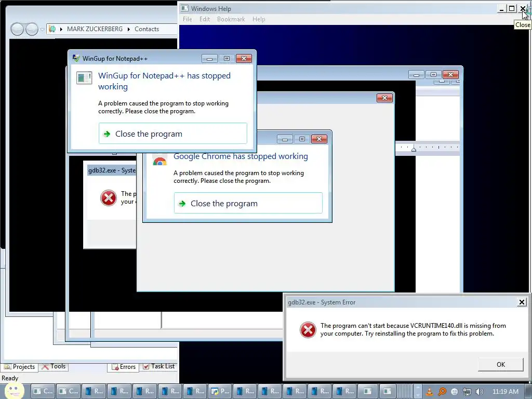532x399 pixels.
Task: Click the red error icon beside the VCRUNTIME140.dll message
Action: [x=308, y=330]
